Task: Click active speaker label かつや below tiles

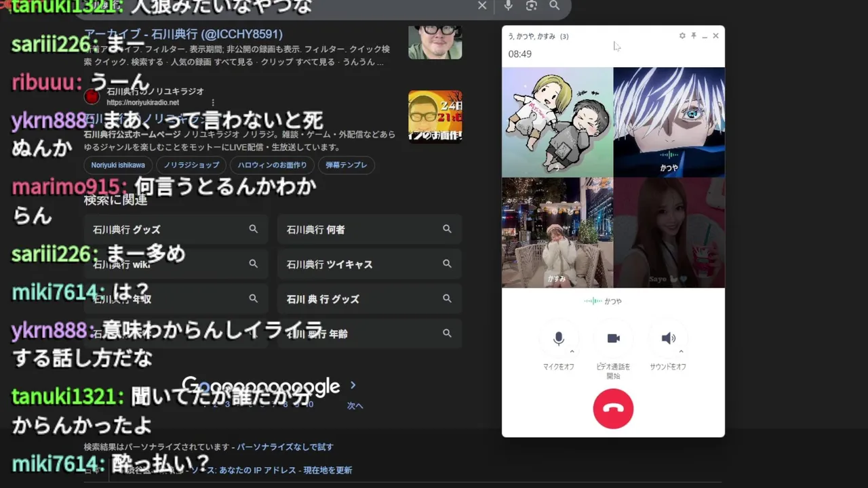Action: [x=613, y=301]
